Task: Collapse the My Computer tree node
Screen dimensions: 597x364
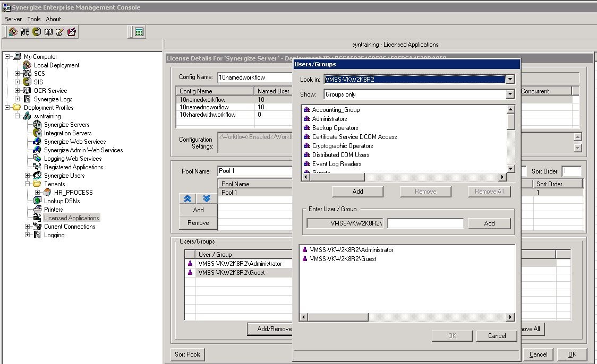Action: 7,57
